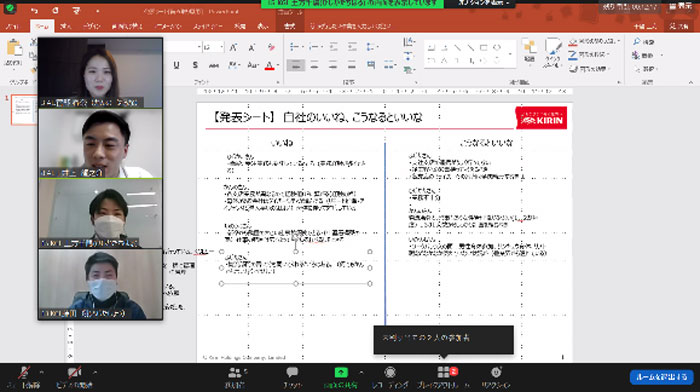The height and width of the screenshot is (392, 700).
Task: Click the blue leave room button
Action: point(661,377)
